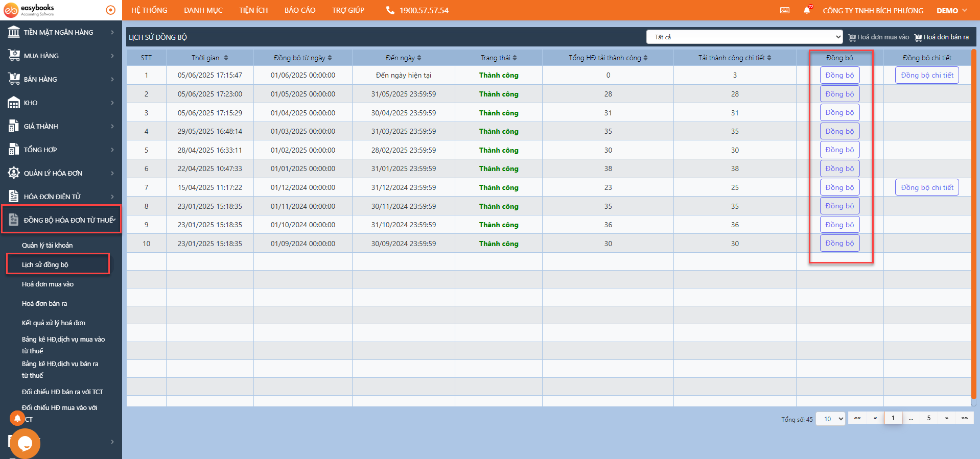Click the Giá thành building icon
Screen dimensions: 980x459
pos(14,126)
